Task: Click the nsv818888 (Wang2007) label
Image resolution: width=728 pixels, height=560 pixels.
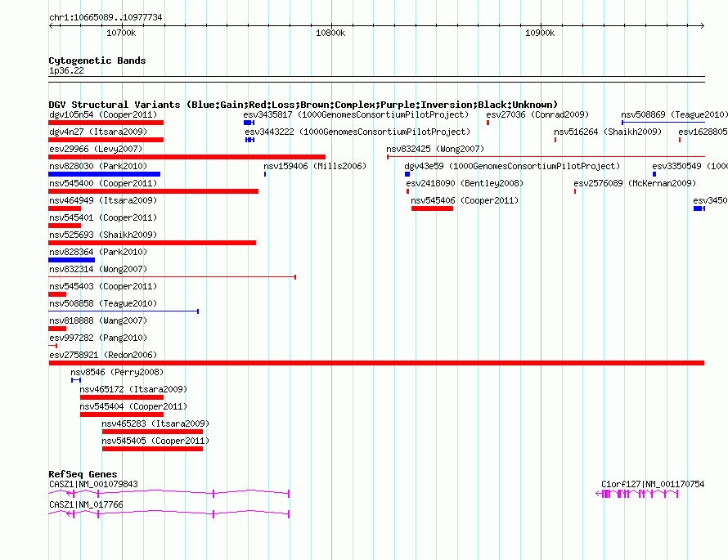Action: (98, 320)
